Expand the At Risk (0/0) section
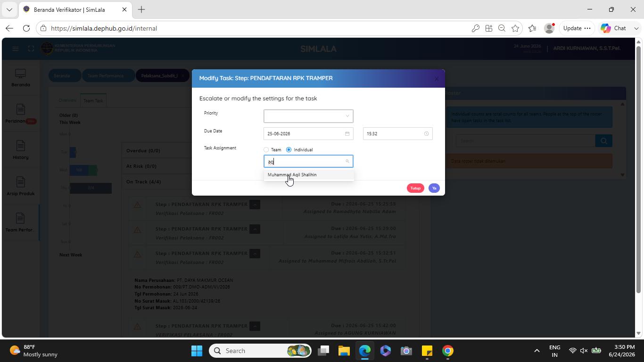The width and height of the screenshot is (644, 362). point(141,166)
